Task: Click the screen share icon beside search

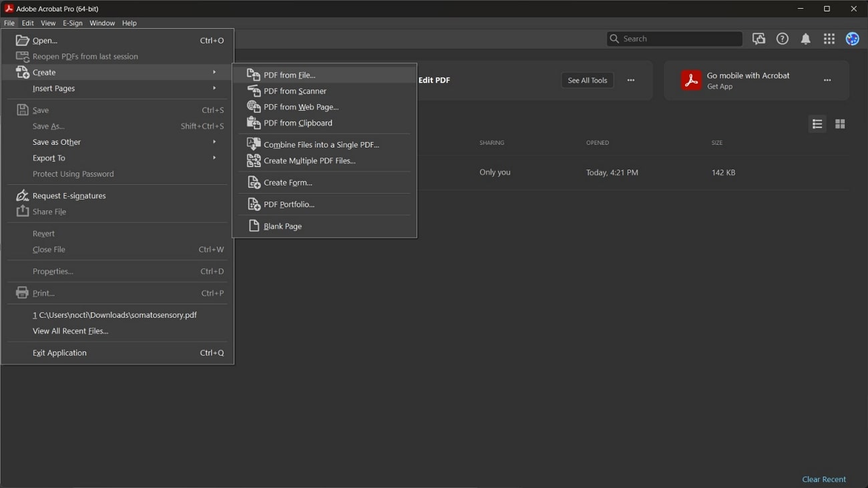Action: tap(759, 39)
